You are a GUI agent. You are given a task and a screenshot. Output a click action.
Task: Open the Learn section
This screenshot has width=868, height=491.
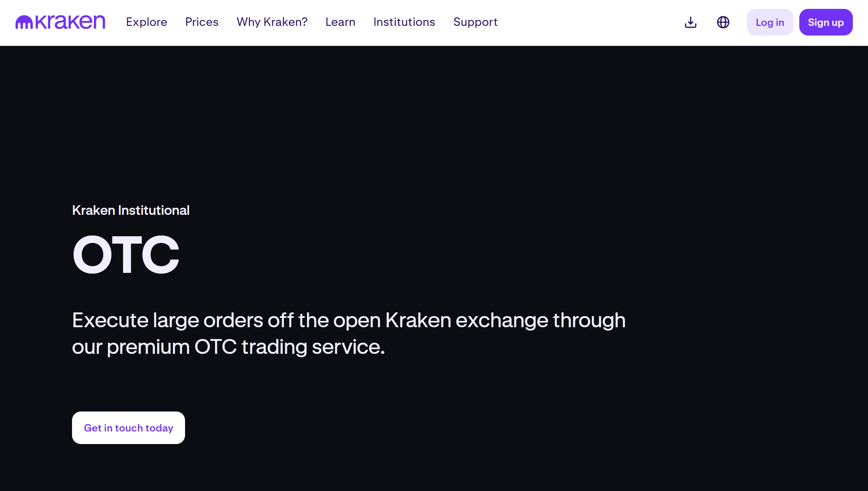[x=340, y=22]
